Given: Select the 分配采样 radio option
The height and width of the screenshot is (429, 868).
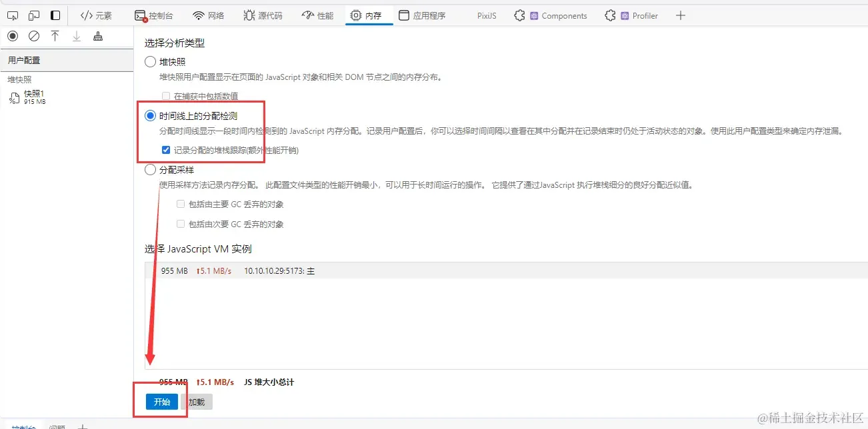Looking at the screenshot, I should pyautogui.click(x=151, y=170).
